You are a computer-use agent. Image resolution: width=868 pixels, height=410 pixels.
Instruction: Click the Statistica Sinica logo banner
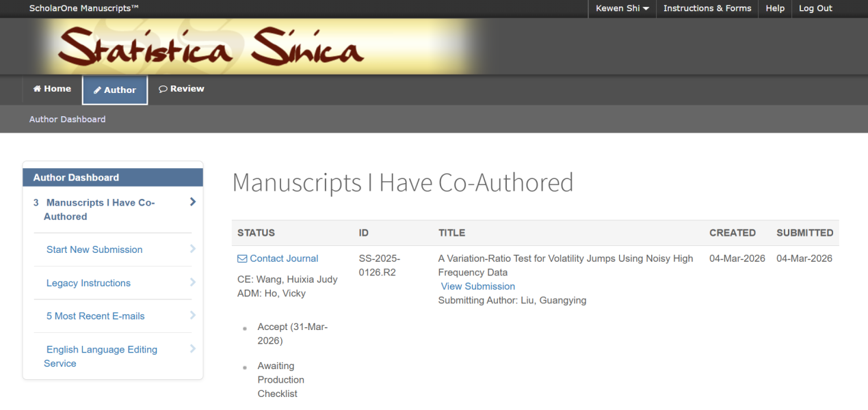[212, 46]
